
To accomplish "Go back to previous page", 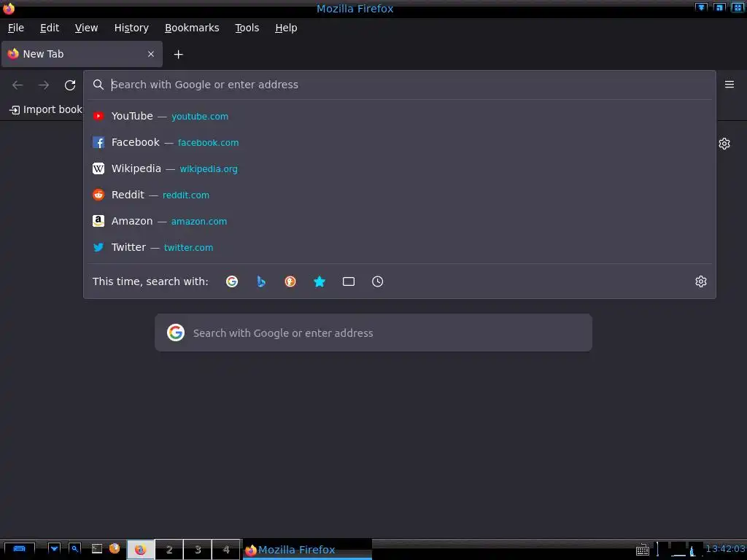I will pyautogui.click(x=18, y=85).
